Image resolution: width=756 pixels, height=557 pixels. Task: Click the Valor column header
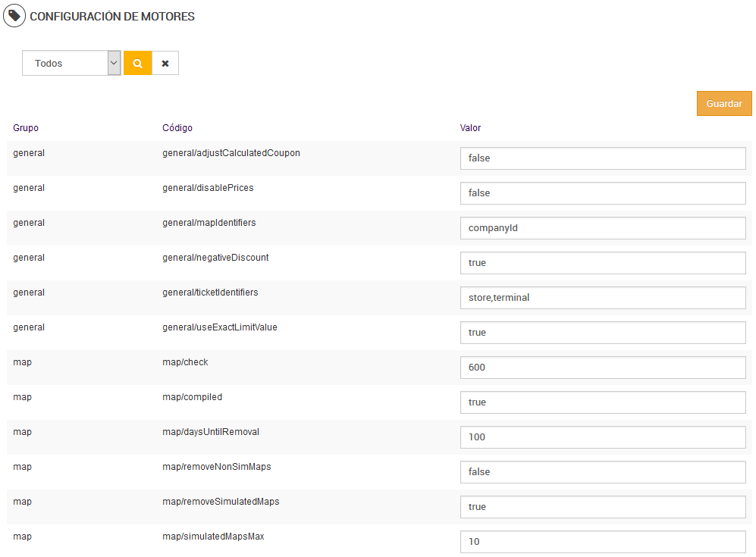pyautogui.click(x=470, y=128)
